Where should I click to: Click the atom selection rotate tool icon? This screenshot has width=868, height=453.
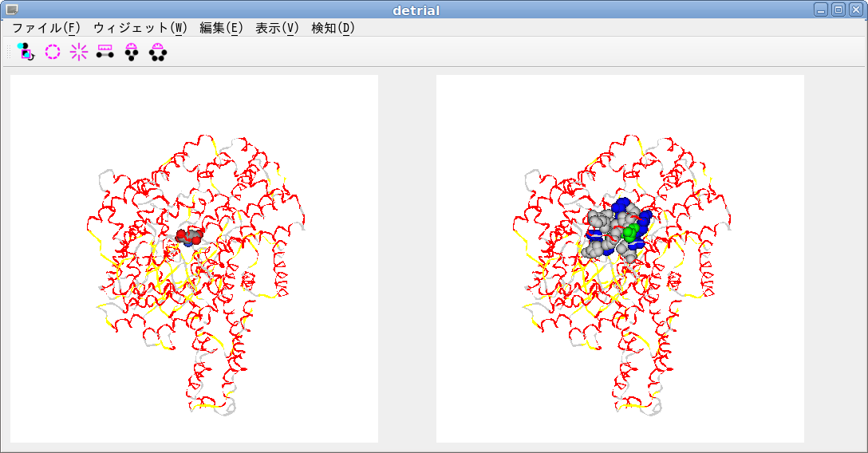pos(26,52)
